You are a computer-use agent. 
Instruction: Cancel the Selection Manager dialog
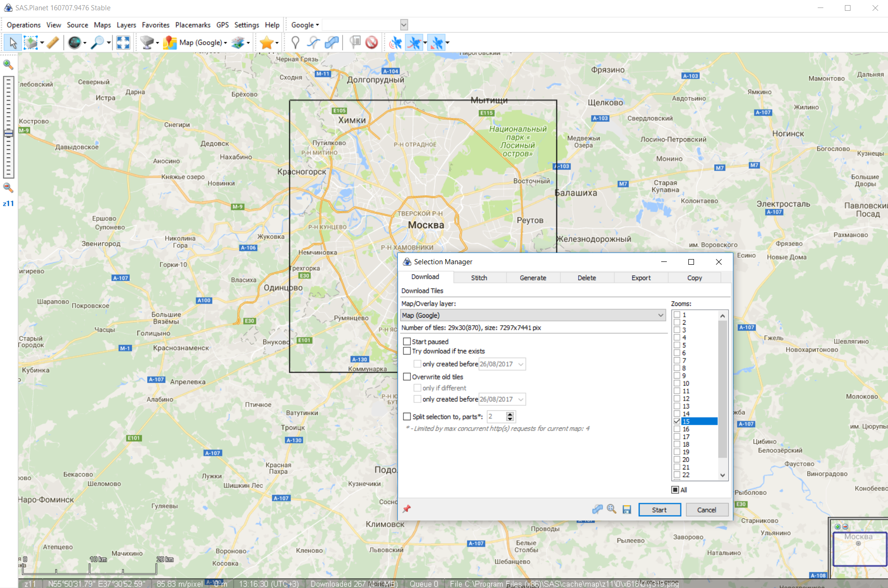pos(707,510)
